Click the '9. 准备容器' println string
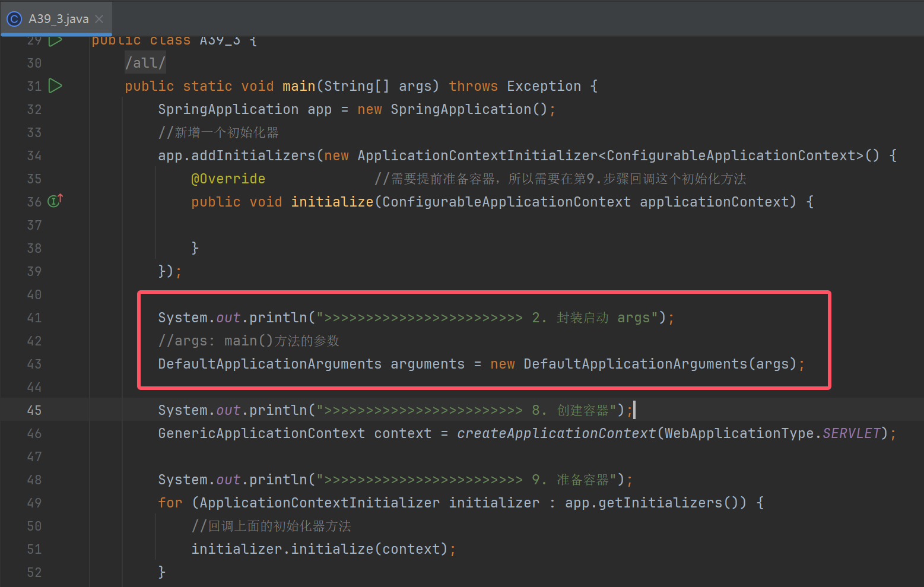 click(466, 480)
